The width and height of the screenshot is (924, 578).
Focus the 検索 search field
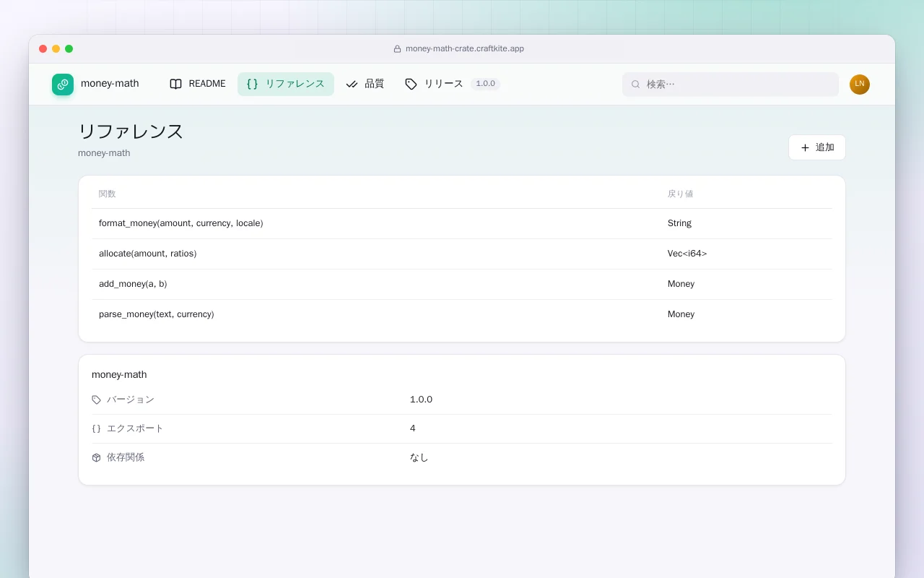point(731,85)
